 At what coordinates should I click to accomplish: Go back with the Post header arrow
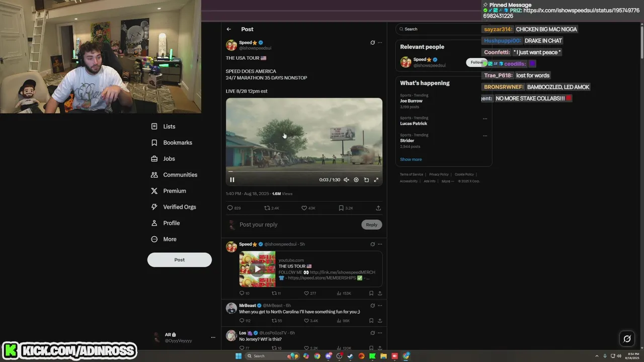click(229, 29)
